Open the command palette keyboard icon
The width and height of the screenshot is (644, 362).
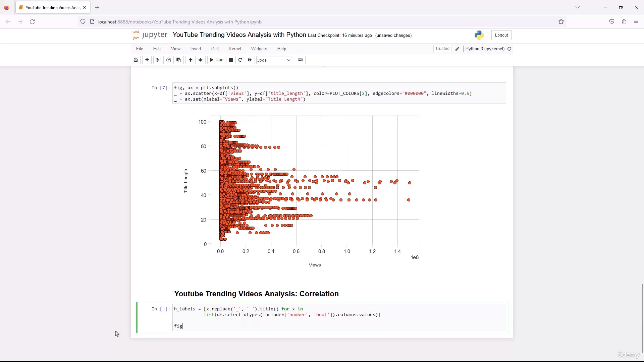tap(300, 60)
